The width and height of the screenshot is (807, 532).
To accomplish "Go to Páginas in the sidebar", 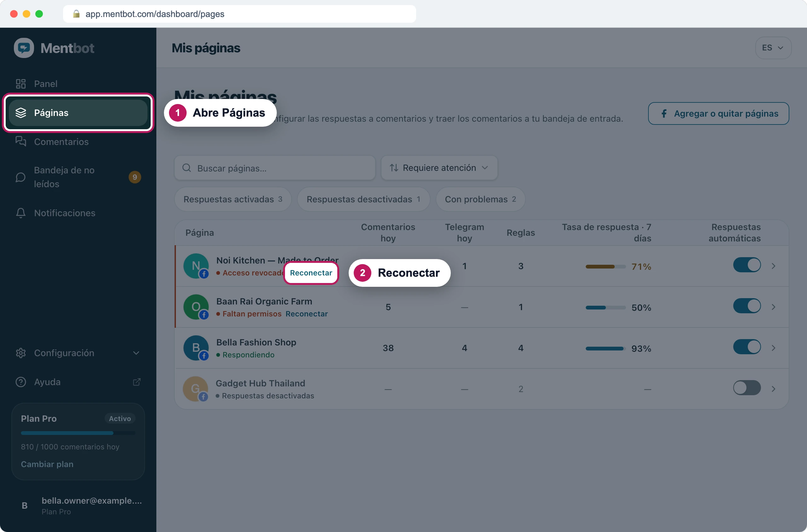I will point(78,113).
